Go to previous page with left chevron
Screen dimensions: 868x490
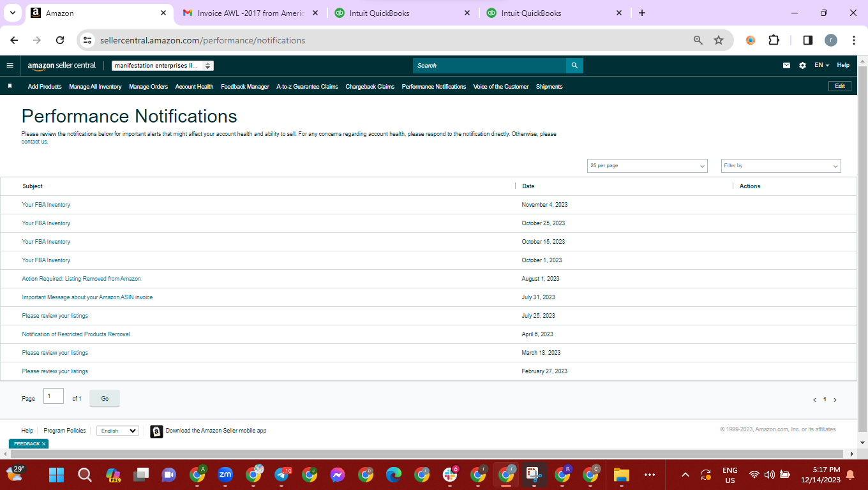tap(814, 400)
